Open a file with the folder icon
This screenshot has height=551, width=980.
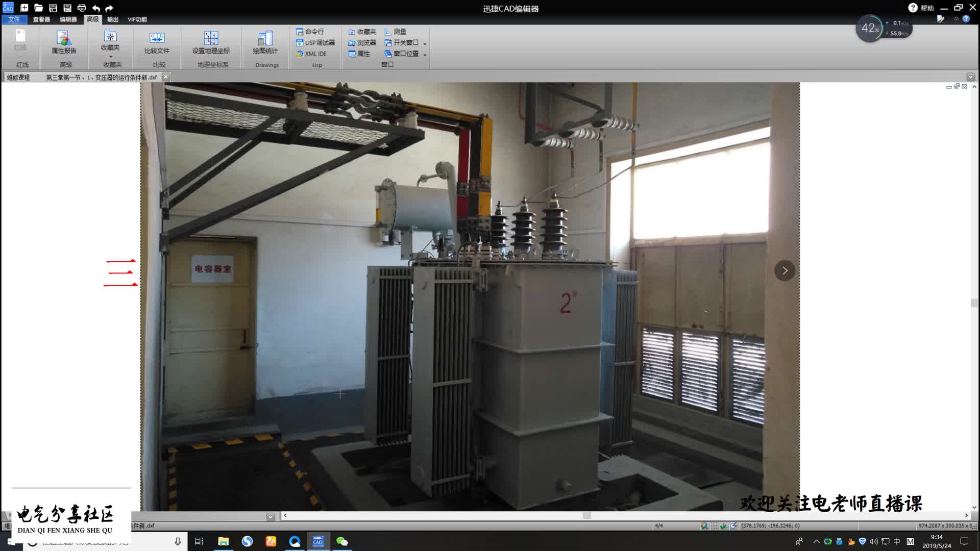pos(38,8)
